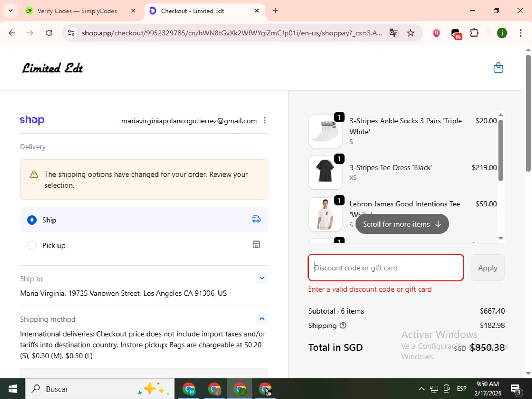The width and height of the screenshot is (532, 399).
Task: Click Enter a valid discount code error
Action: coord(370,289)
